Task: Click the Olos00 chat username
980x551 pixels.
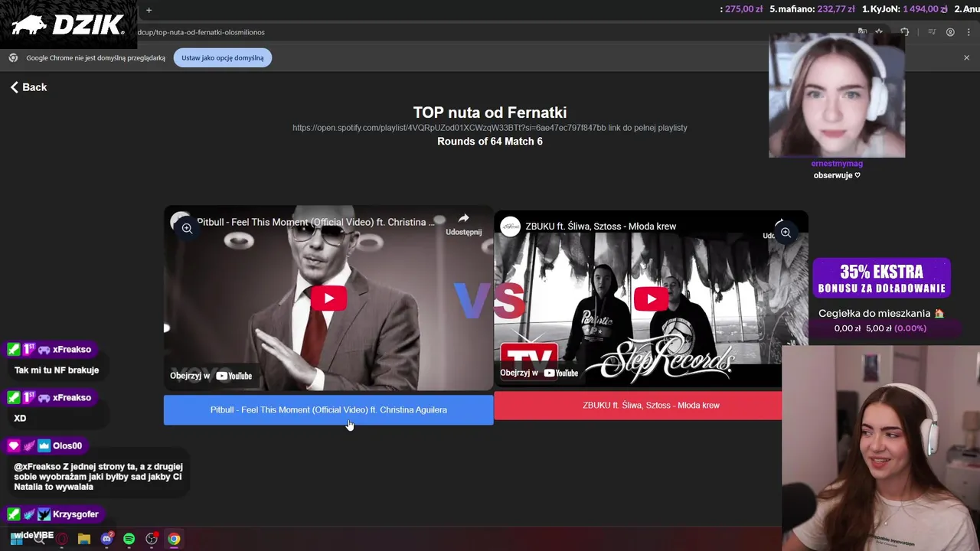Action: pos(67,446)
